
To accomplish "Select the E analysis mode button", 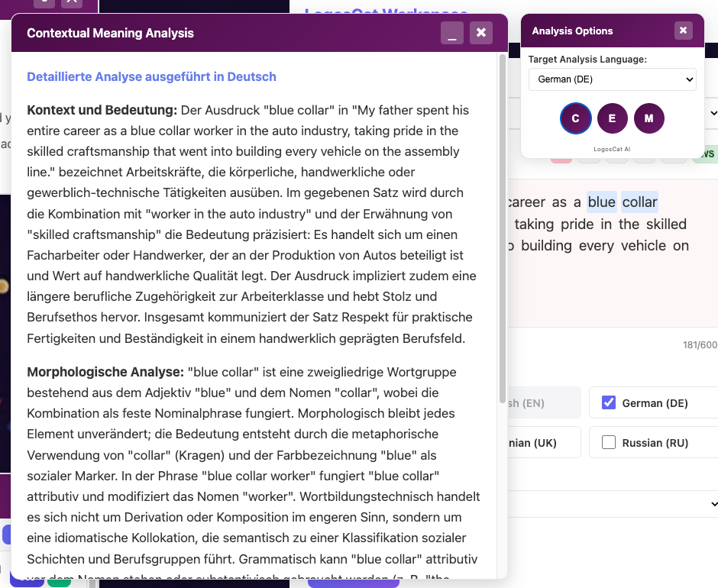I will pyautogui.click(x=612, y=118).
